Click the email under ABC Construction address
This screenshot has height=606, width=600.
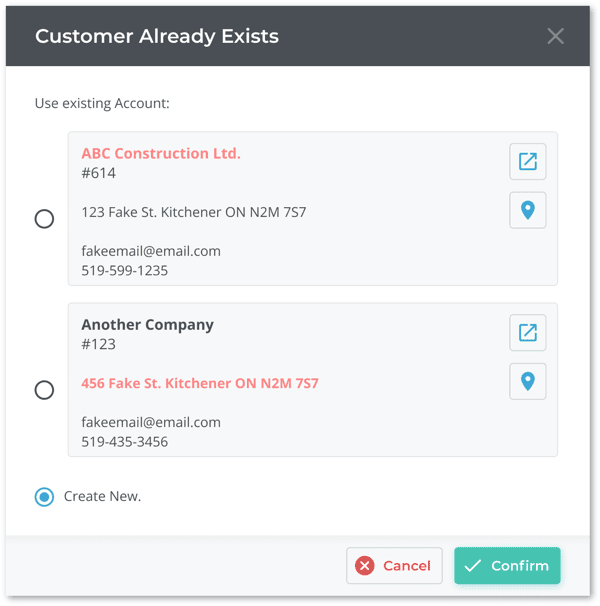pos(150,251)
